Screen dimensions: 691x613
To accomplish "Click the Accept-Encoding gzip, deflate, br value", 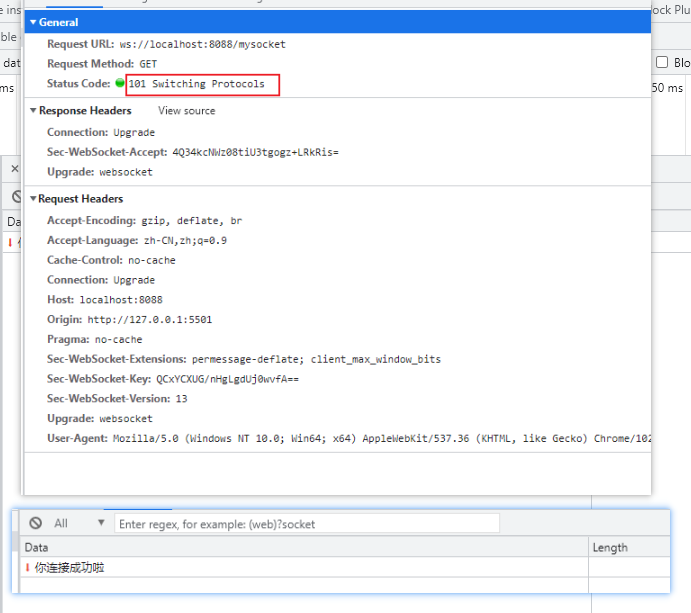I will [192, 221].
